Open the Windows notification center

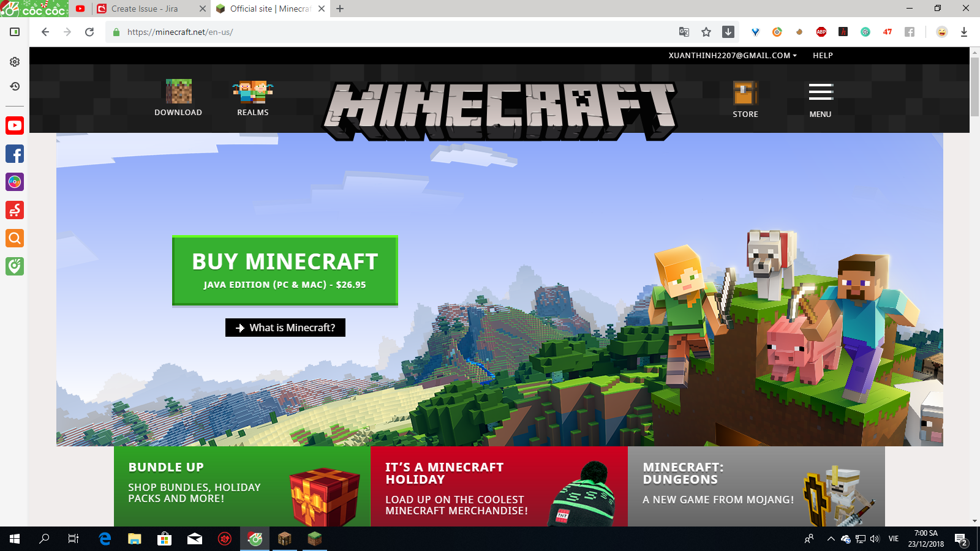click(960, 539)
